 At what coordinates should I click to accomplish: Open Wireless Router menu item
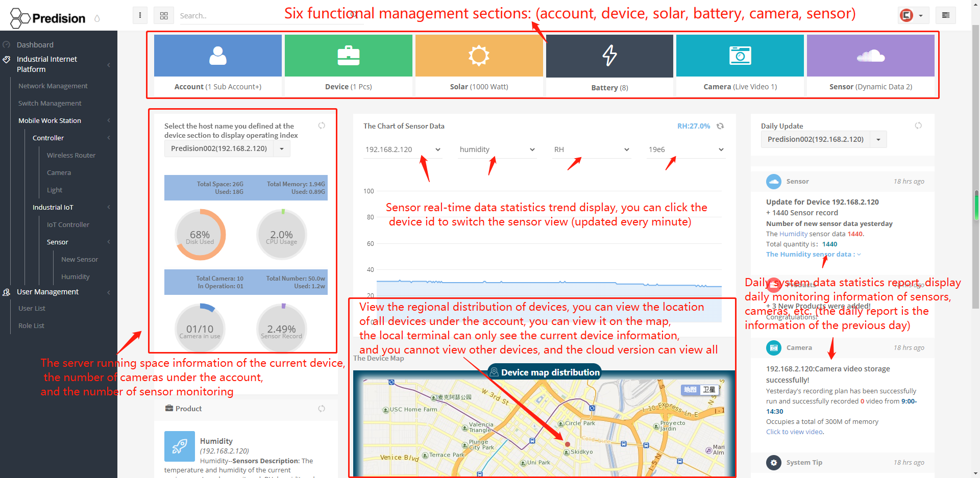click(71, 155)
